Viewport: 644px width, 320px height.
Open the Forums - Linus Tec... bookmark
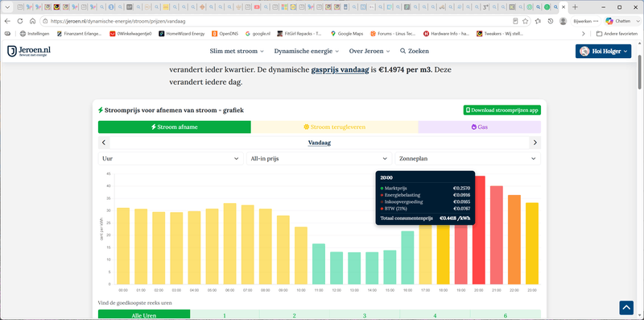(x=394, y=34)
